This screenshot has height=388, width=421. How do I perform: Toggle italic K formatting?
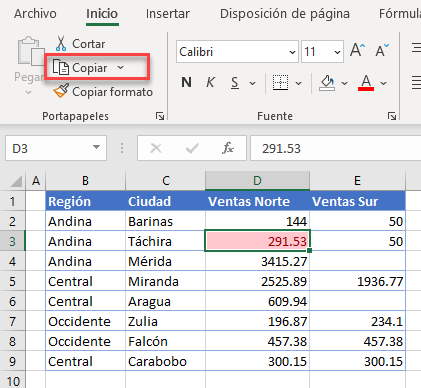pos(210,82)
